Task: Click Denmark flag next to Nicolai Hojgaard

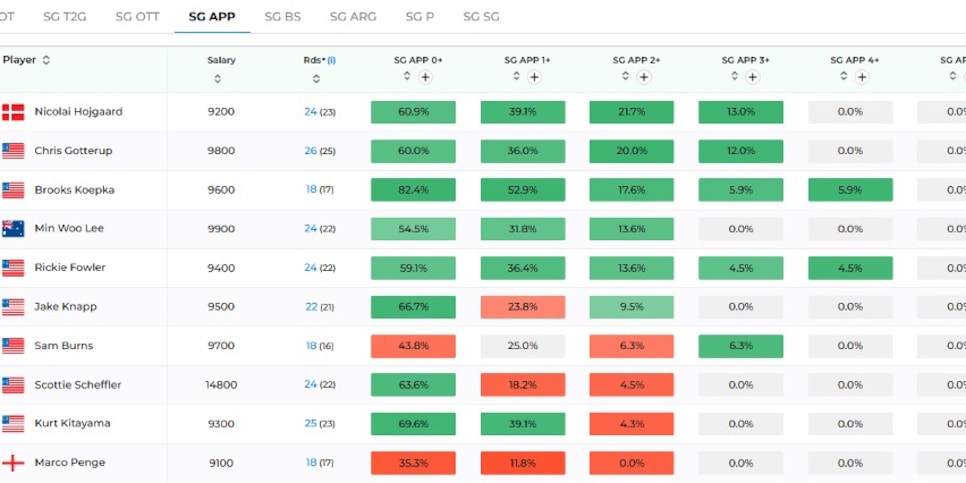Action: pos(13,112)
